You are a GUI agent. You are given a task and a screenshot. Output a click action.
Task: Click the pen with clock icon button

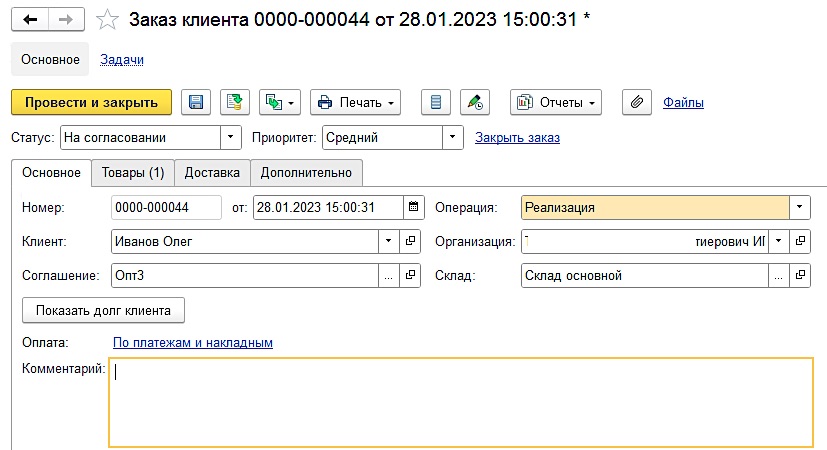475,102
